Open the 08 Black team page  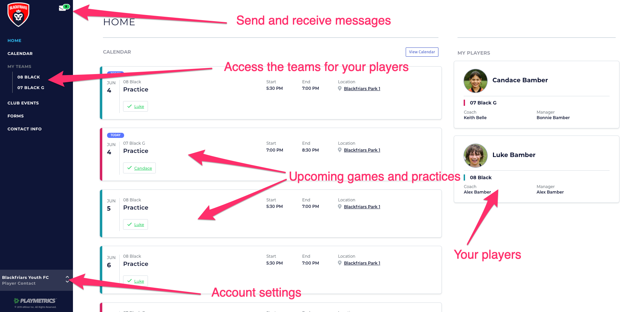[x=29, y=77]
